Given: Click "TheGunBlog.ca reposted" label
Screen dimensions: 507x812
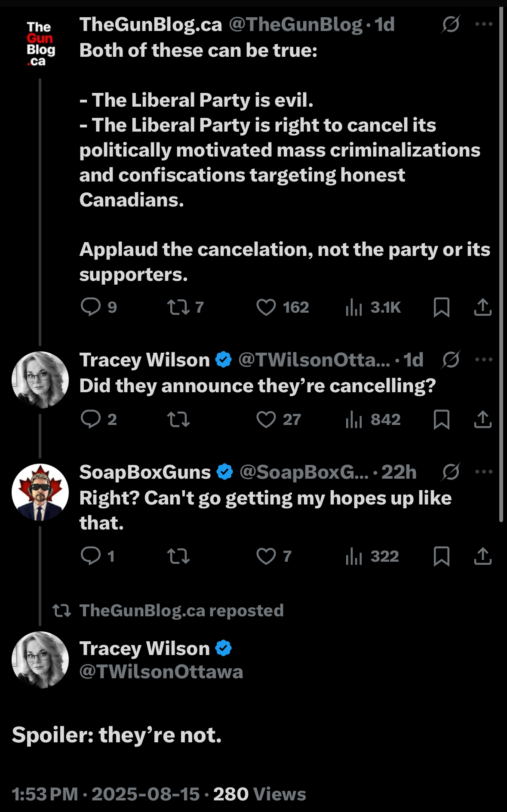Looking at the screenshot, I should point(181,610).
